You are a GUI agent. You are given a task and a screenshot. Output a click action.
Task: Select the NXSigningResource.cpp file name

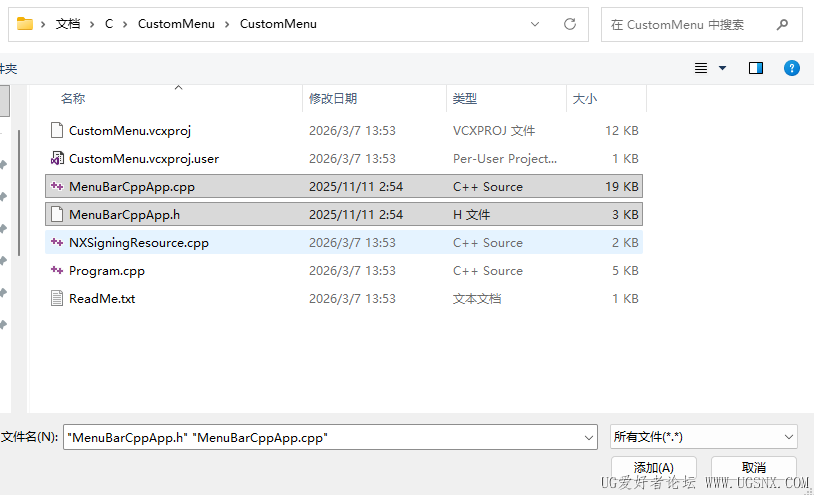pos(139,243)
